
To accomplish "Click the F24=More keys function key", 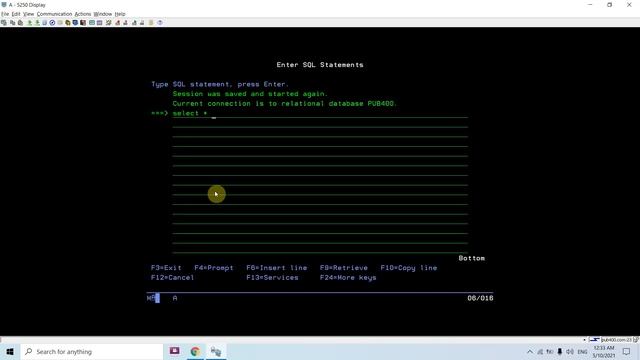I will (x=348, y=278).
